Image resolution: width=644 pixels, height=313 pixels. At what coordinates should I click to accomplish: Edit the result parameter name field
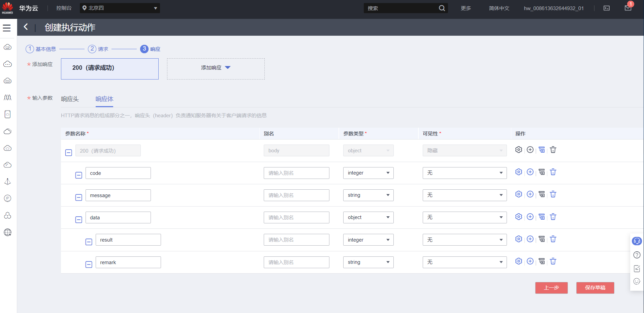(128, 240)
